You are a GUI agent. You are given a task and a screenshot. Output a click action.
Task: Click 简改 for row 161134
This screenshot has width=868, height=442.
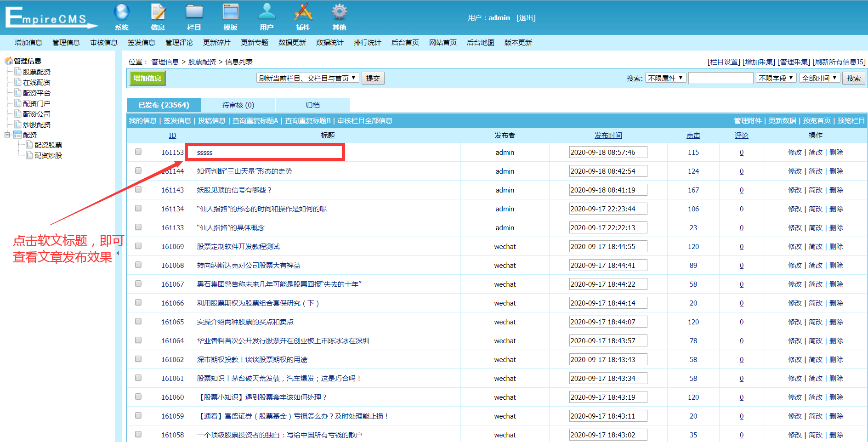[x=816, y=209]
